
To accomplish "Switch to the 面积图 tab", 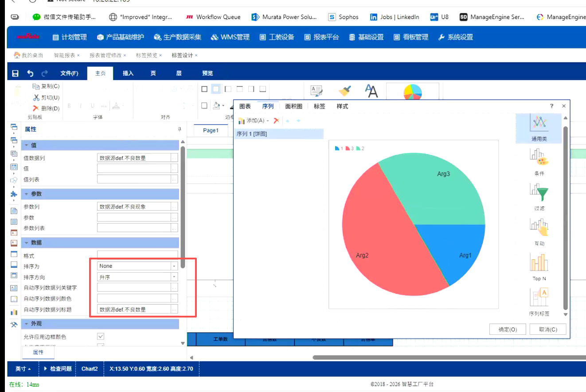I will 293,106.
